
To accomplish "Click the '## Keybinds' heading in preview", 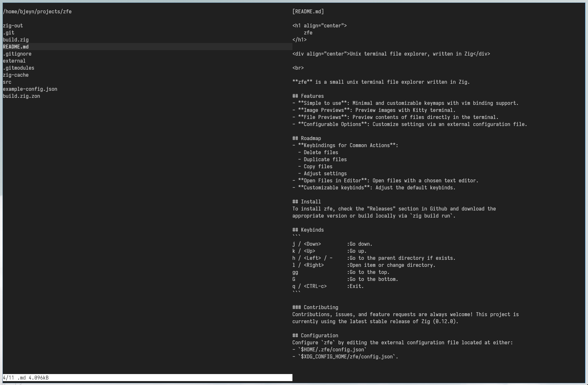I will (x=308, y=230).
